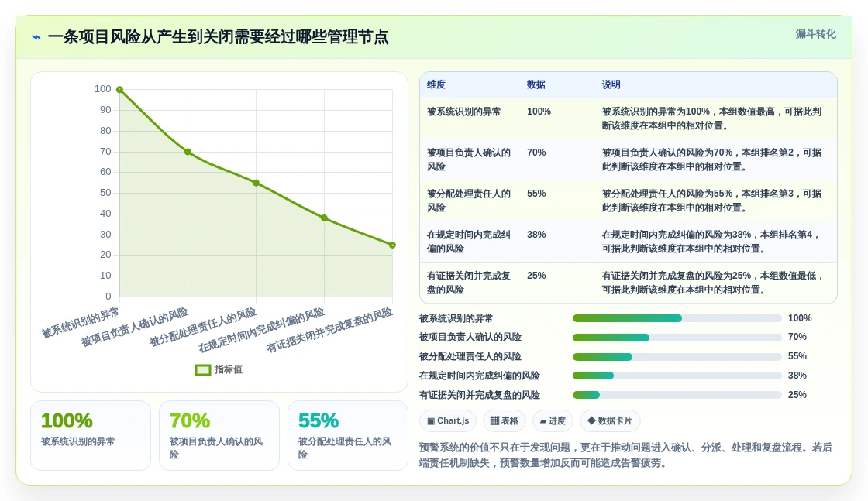Open the 55% 被分配处理责任人的风险 data card
868x501 pixels.
pos(348,436)
